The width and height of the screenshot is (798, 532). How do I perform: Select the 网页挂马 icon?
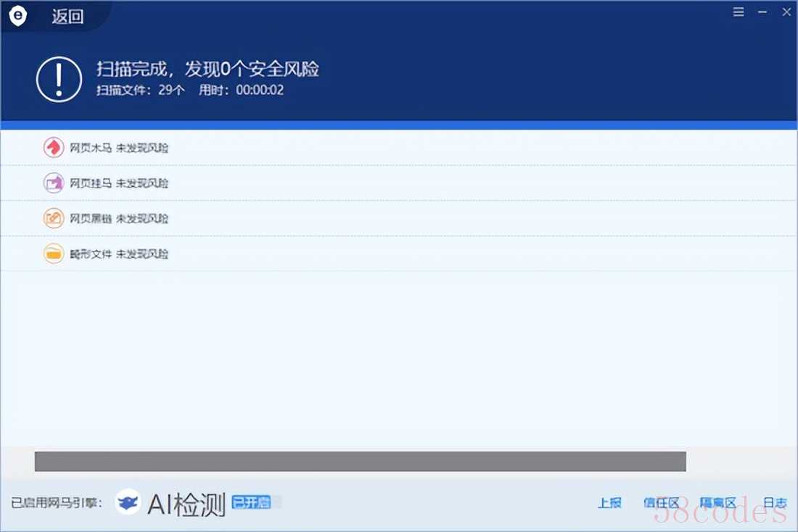pyautogui.click(x=54, y=183)
